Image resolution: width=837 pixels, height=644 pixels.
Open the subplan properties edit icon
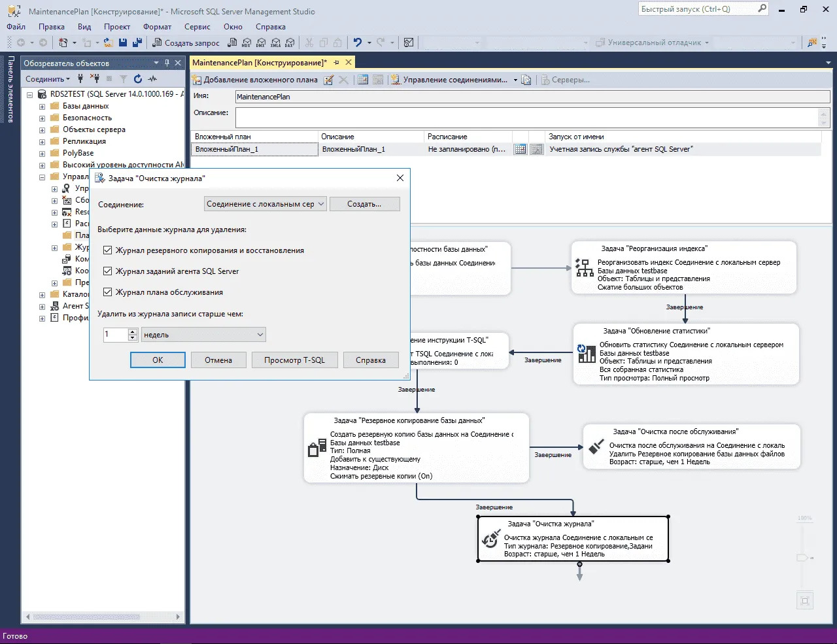pos(329,80)
